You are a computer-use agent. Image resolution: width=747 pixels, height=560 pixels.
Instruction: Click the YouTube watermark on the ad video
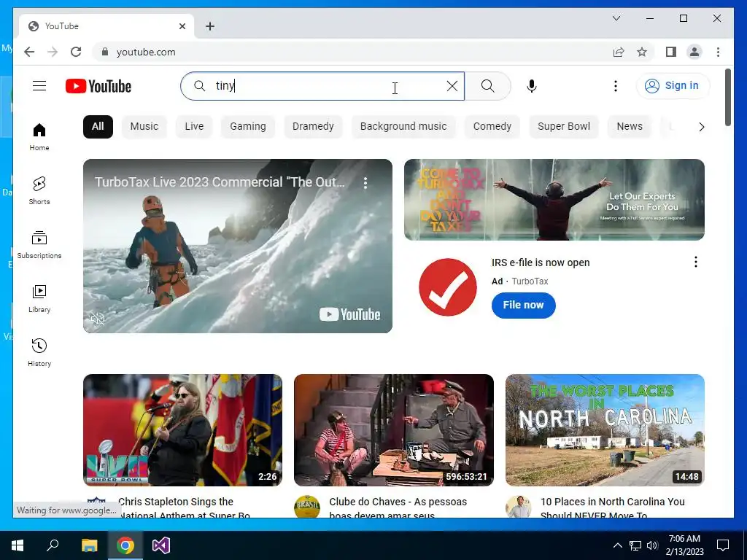[x=349, y=314]
